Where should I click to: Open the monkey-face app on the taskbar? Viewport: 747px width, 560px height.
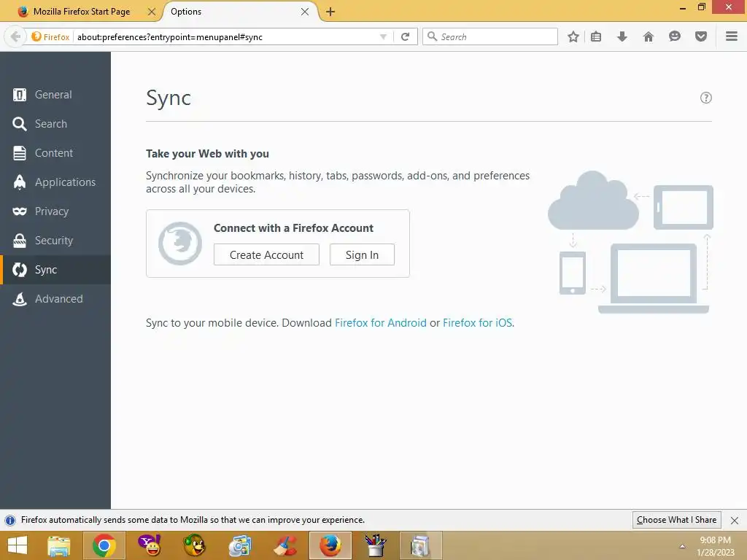pos(194,545)
